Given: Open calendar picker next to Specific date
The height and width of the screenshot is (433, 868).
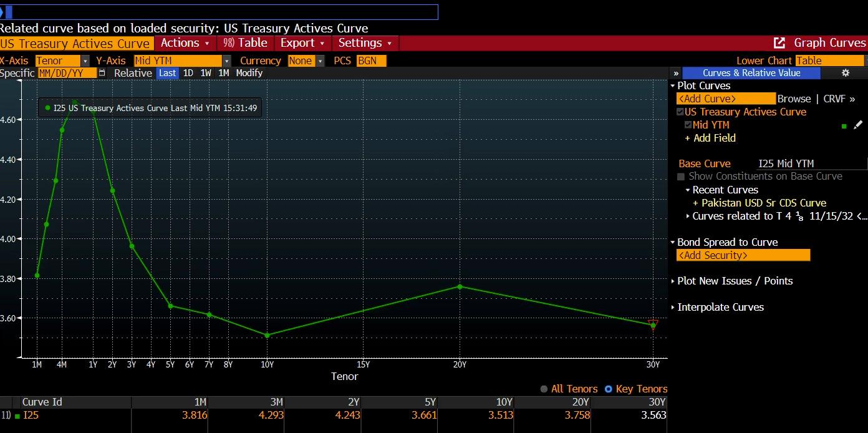Looking at the screenshot, I should tap(102, 73).
